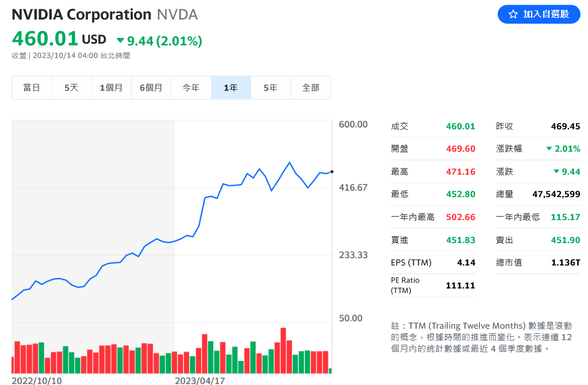Click the 9.44 (2.01%) change text
This screenshot has height=385, width=588.
click(x=164, y=41)
